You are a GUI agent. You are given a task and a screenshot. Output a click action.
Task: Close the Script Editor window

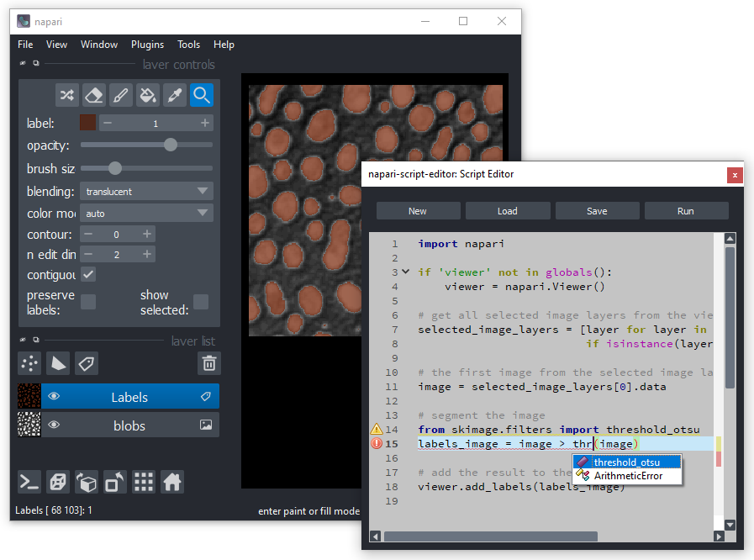point(735,175)
